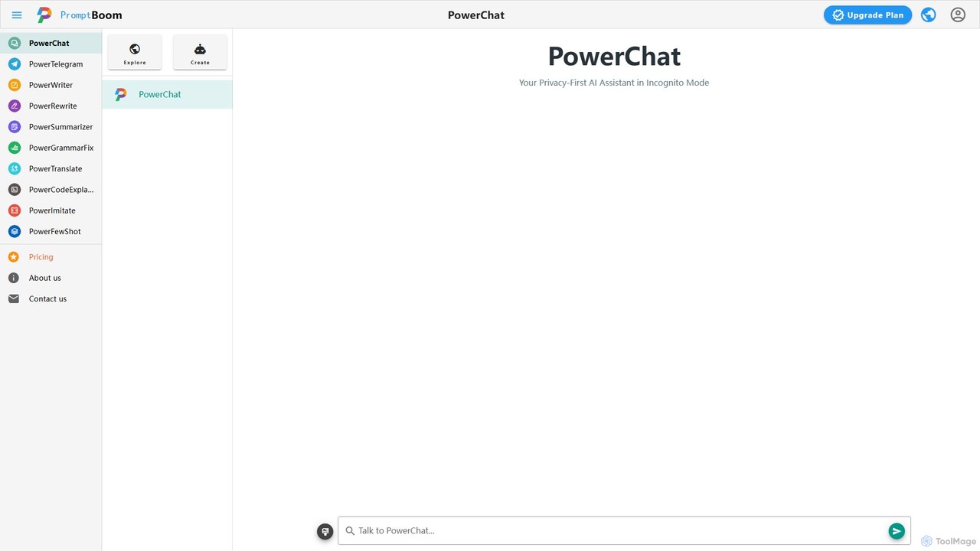The width and height of the screenshot is (980, 551).
Task: Open the About us link text
Action: [45, 278]
